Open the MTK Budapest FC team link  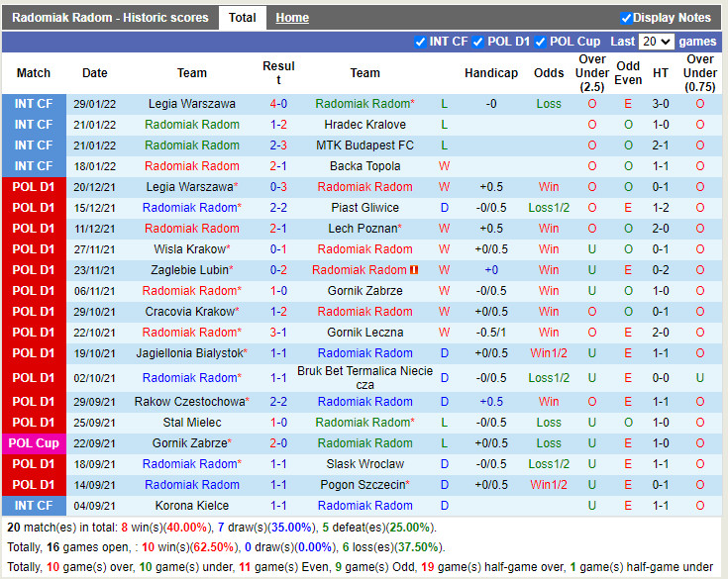364,145
